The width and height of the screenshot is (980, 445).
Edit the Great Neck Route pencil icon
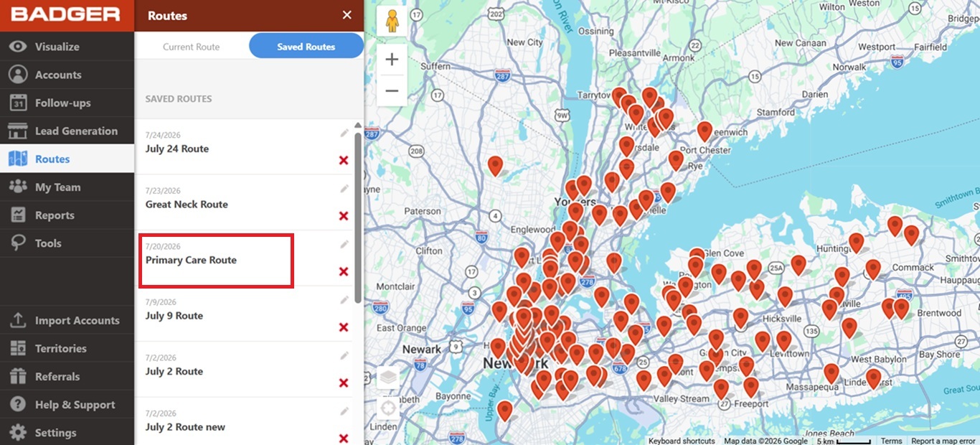[344, 188]
